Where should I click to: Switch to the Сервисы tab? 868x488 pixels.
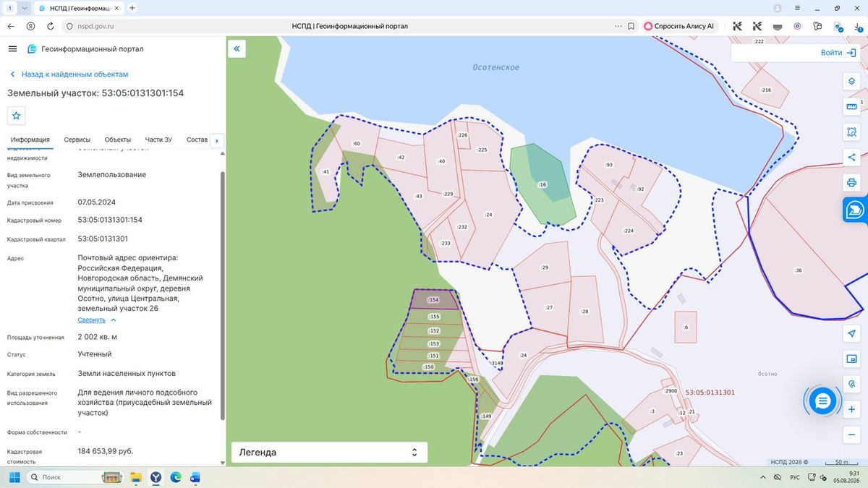pos(77,140)
